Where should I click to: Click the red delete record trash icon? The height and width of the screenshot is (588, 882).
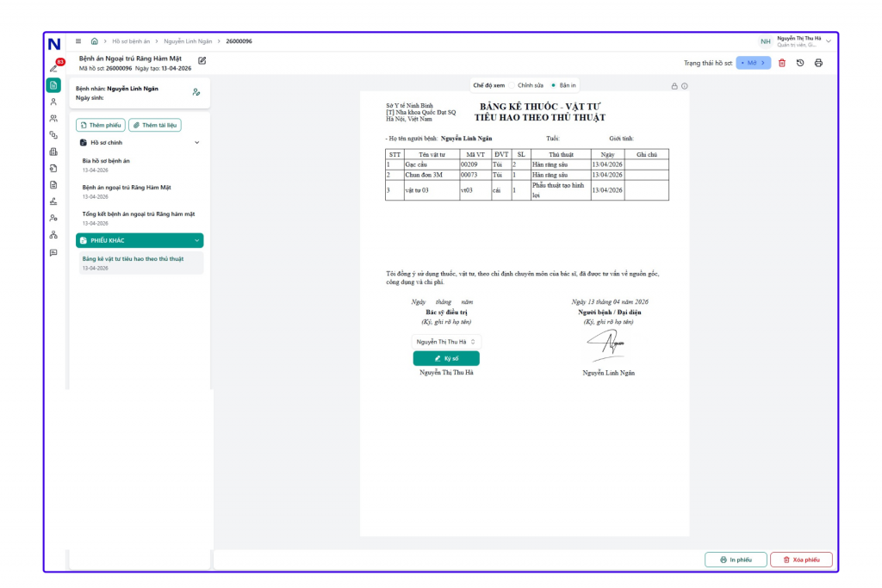point(782,63)
